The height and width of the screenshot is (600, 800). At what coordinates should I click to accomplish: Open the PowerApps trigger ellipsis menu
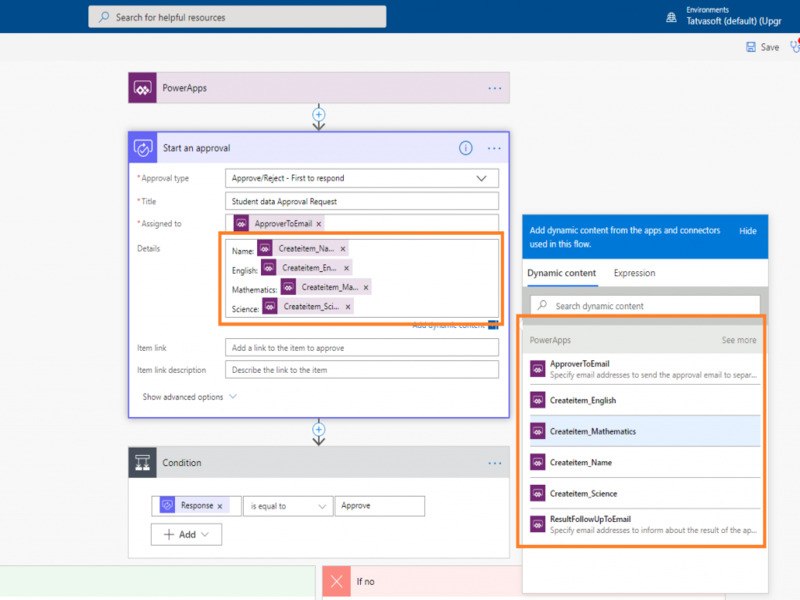point(494,88)
